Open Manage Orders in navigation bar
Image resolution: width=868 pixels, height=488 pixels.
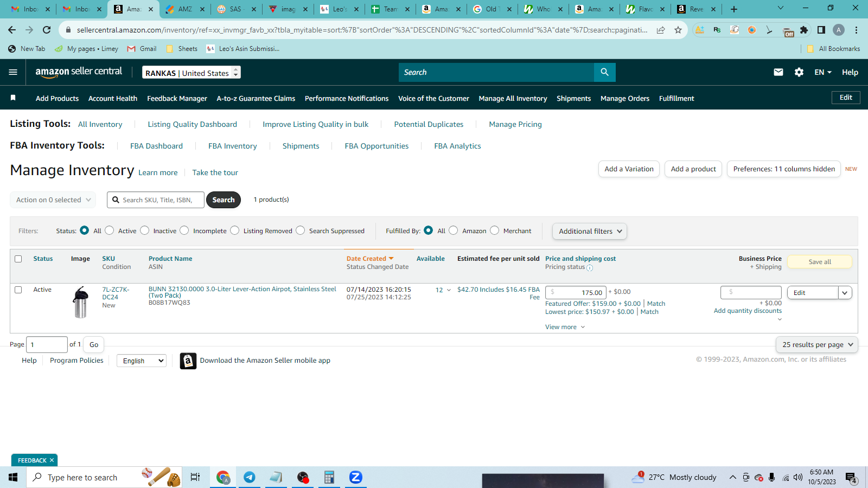(625, 98)
